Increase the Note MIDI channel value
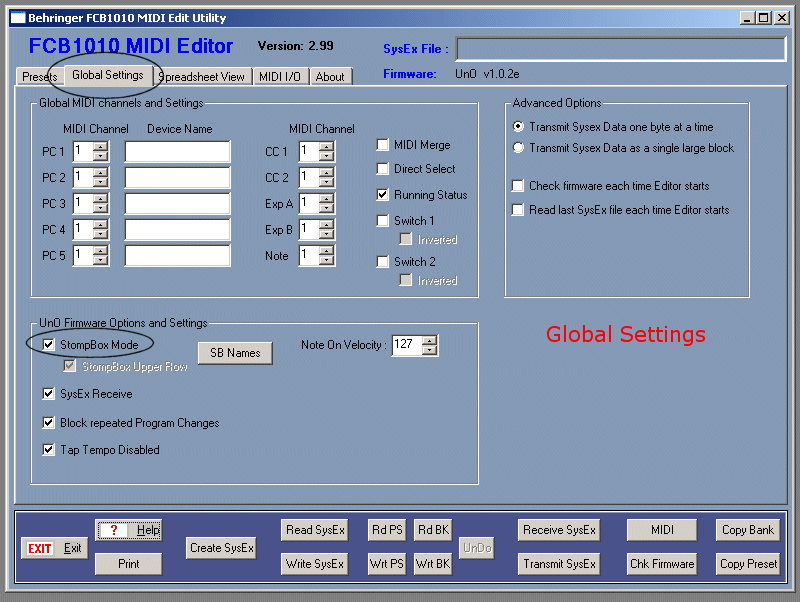The width and height of the screenshot is (800, 602). pyautogui.click(x=327, y=250)
